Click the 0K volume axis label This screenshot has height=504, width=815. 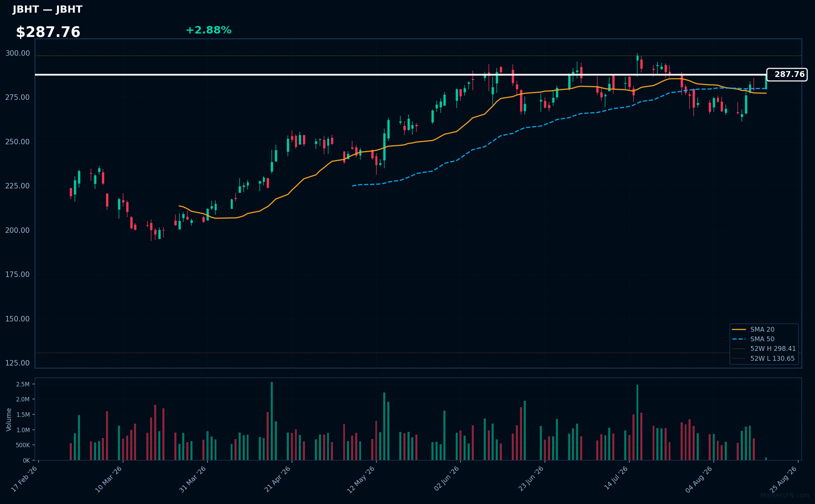tap(26, 461)
